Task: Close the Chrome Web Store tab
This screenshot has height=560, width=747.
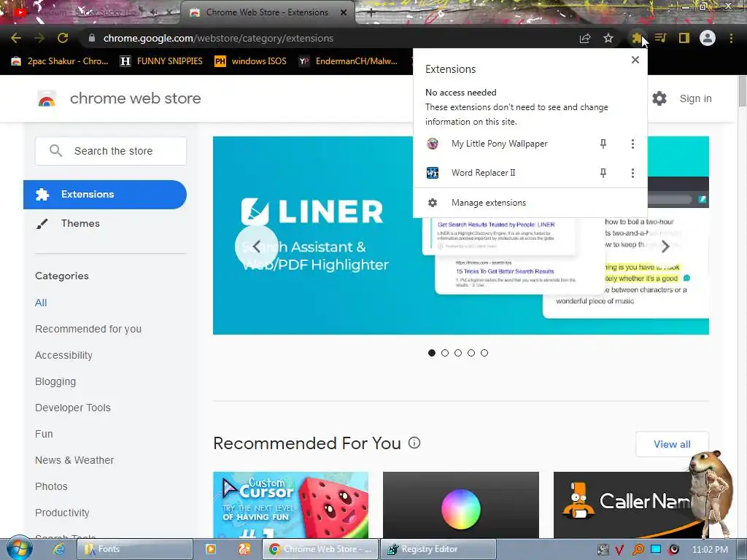Action: [344, 12]
